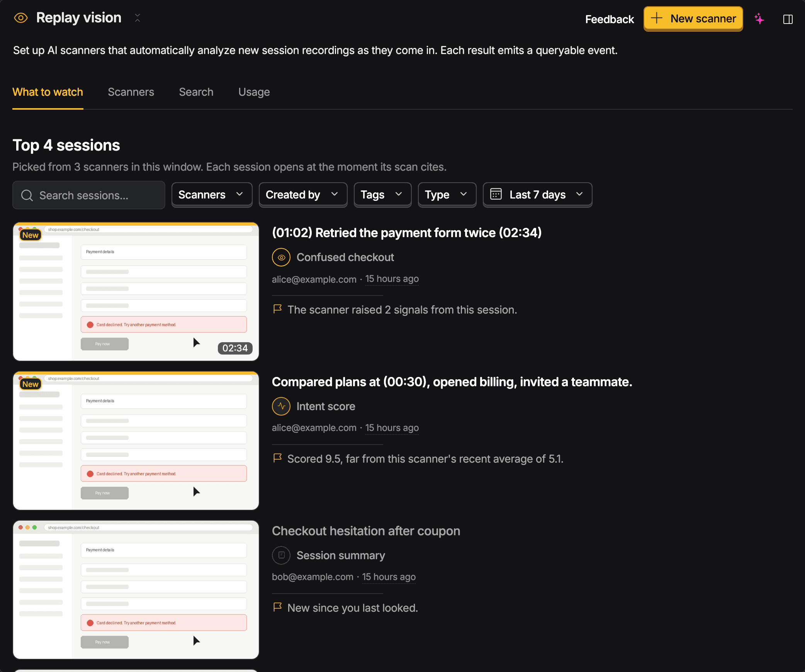Open the Search tab

[x=196, y=92]
